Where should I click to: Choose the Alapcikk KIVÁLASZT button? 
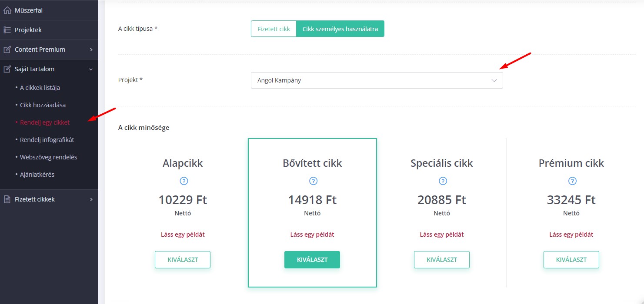click(183, 260)
